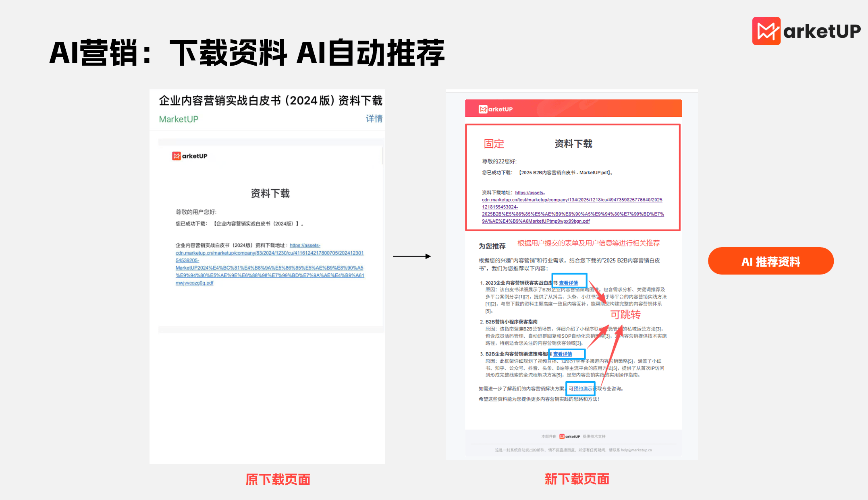Open 查看详情 link for the 2023 whitepaper
Image resolution: width=868 pixels, height=500 pixels.
(x=568, y=283)
